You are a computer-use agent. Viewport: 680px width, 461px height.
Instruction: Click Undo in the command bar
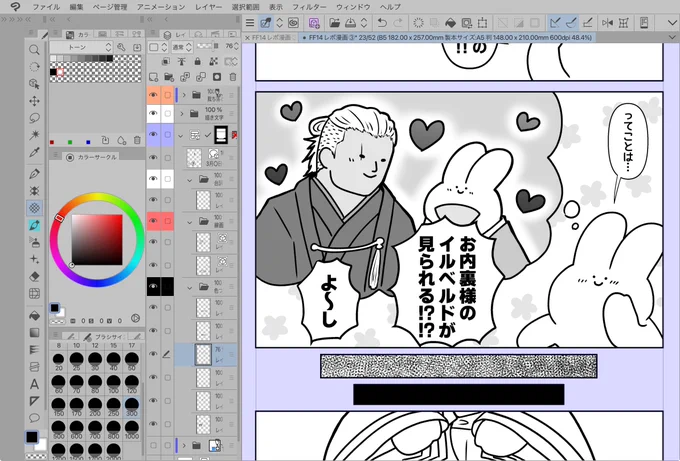coord(382,23)
